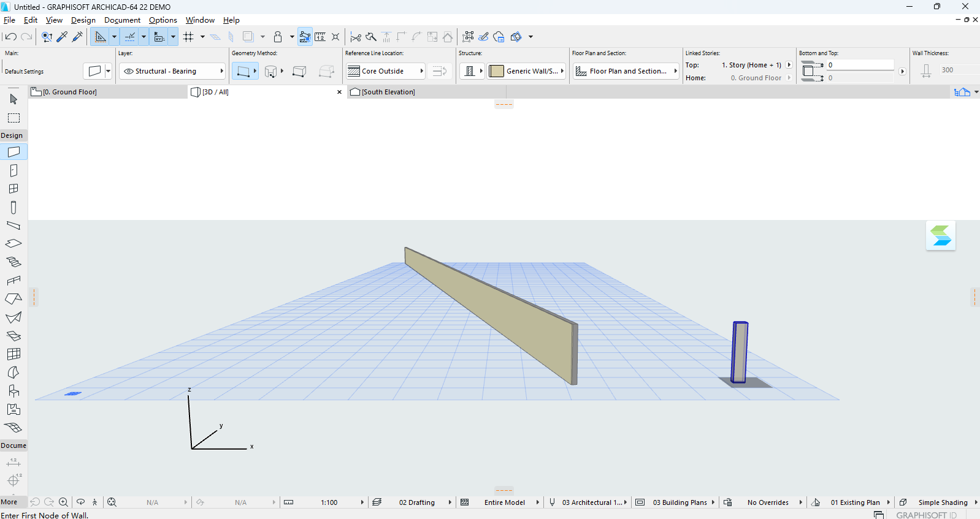Open the Core Outside reference line dropdown
Image resolution: width=980 pixels, height=519 pixels.
pyautogui.click(x=385, y=71)
